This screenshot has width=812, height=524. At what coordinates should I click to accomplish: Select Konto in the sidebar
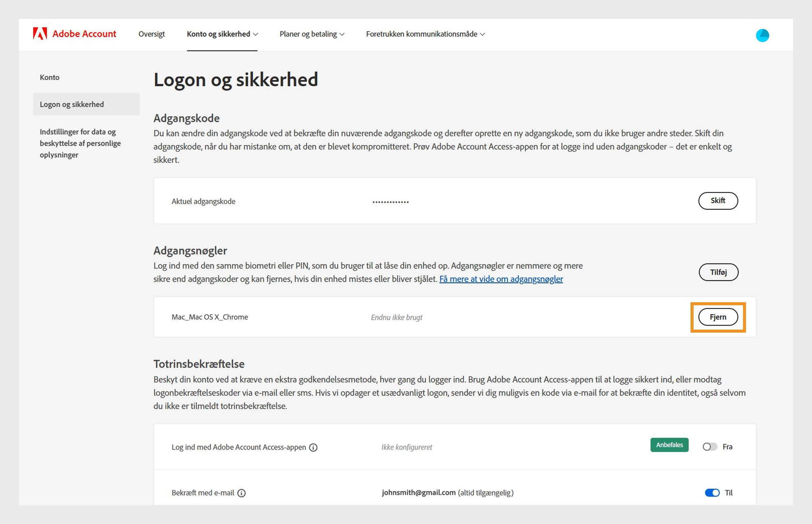(x=50, y=77)
